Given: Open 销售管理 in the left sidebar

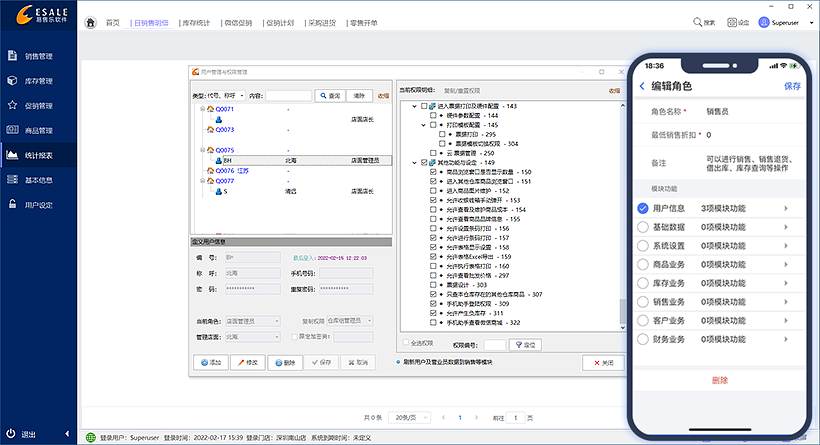Looking at the screenshot, I should click(38, 56).
